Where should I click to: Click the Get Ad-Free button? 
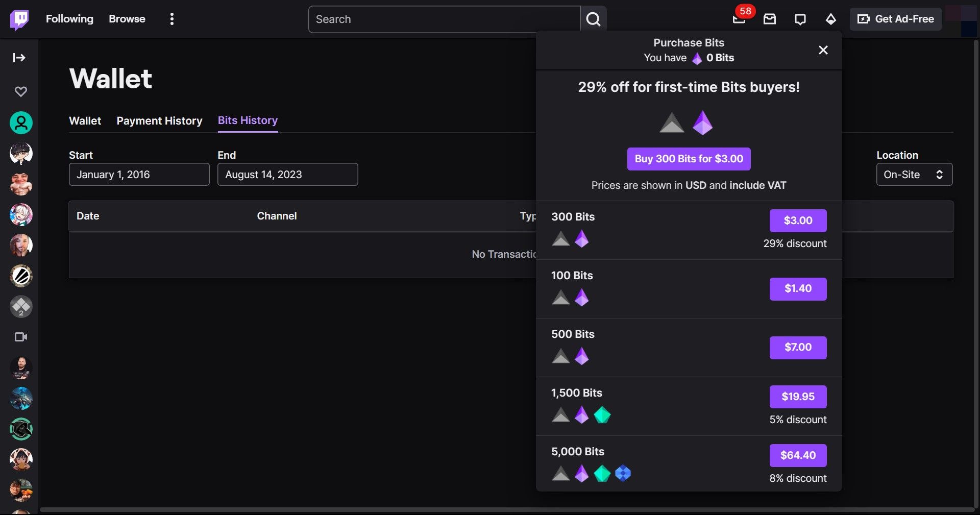(x=895, y=19)
